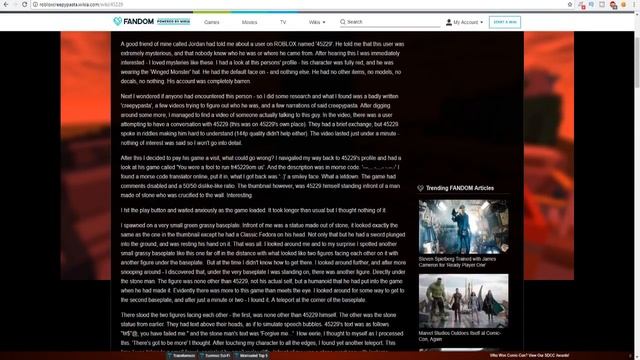
Task: Click the heart icon beside Trending FANDOM Articles
Action: (x=420, y=188)
